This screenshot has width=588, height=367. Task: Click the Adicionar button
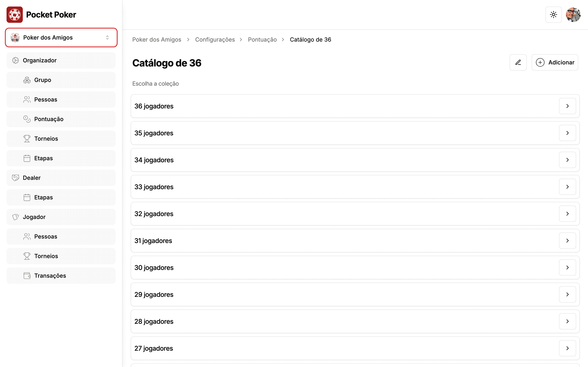pyautogui.click(x=555, y=62)
